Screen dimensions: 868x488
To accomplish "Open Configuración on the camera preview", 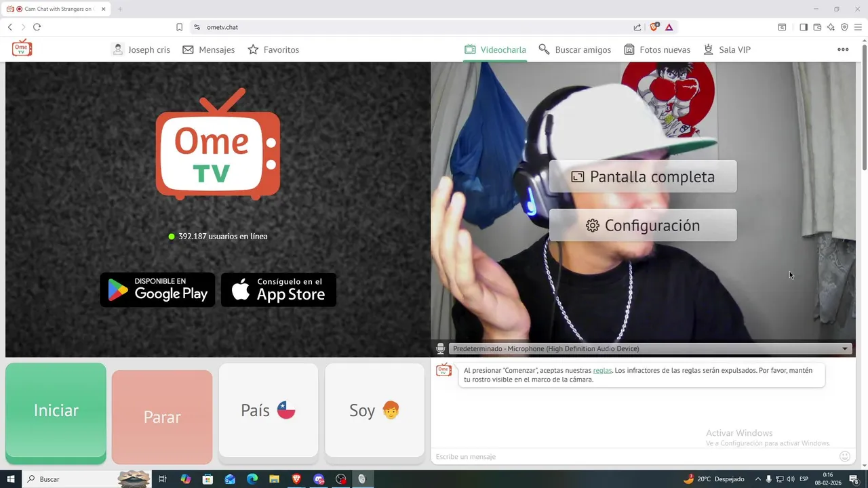I will click(643, 225).
